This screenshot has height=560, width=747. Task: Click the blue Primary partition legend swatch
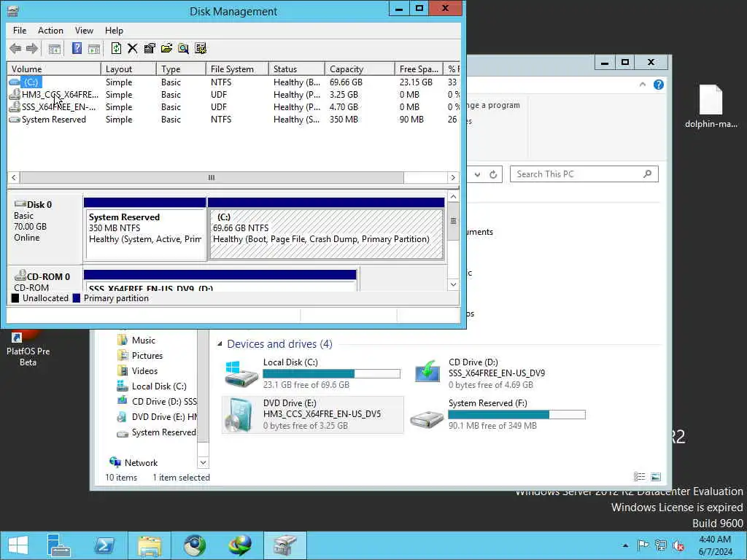[x=76, y=298]
